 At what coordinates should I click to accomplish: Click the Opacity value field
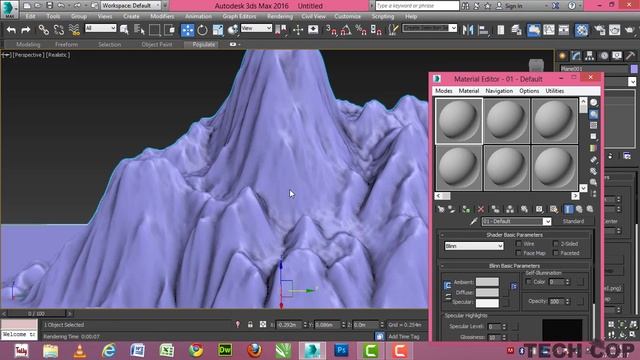point(556,301)
